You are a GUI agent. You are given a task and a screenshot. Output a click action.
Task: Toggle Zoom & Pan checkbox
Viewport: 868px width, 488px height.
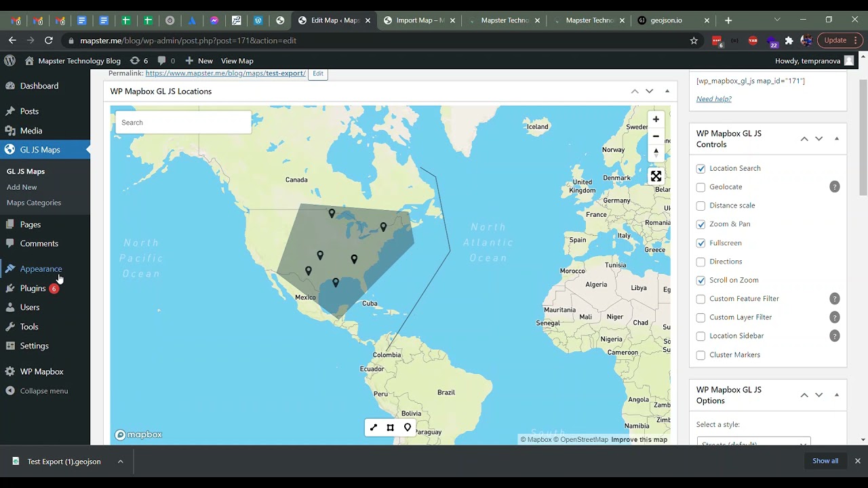coord(701,224)
